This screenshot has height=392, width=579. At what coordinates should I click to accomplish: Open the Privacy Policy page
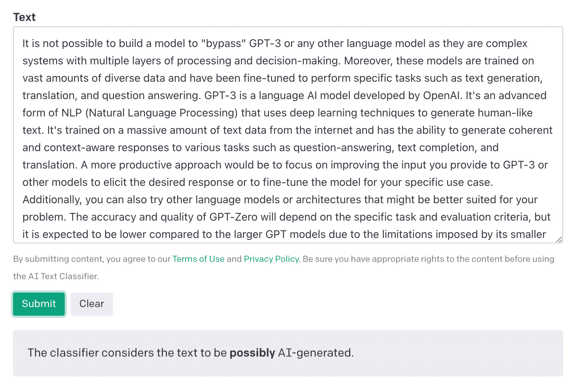(x=271, y=259)
